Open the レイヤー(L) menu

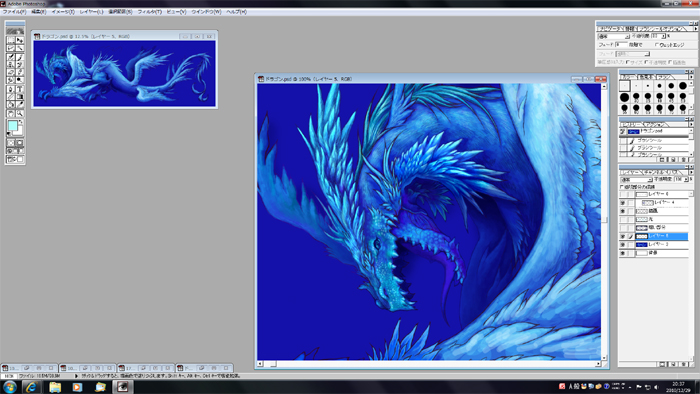[92, 12]
